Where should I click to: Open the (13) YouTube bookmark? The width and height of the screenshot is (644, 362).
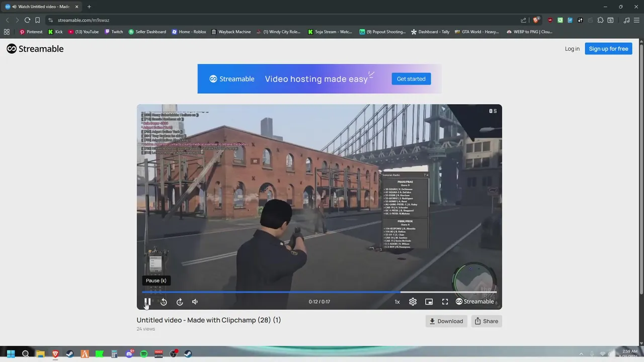(x=84, y=32)
